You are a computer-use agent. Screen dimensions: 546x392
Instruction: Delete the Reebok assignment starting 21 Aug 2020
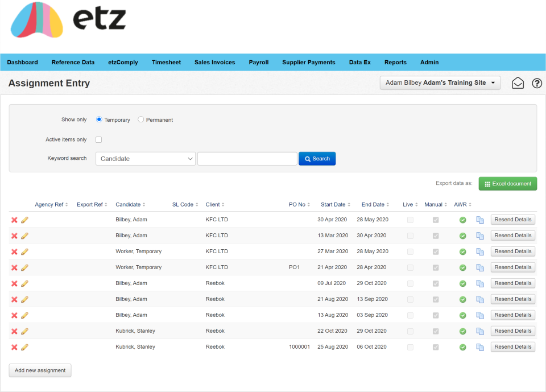click(14, 299)
